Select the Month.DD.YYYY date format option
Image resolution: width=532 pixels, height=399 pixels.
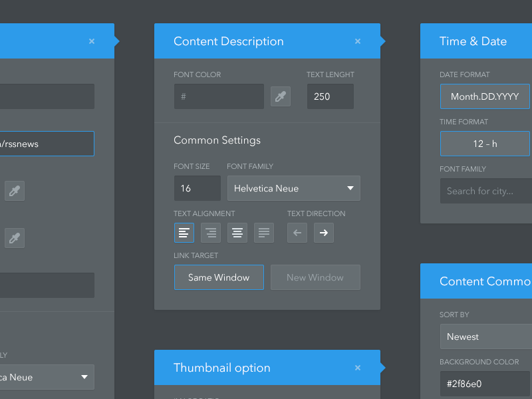pyautogui.click(x=485, y=96)
